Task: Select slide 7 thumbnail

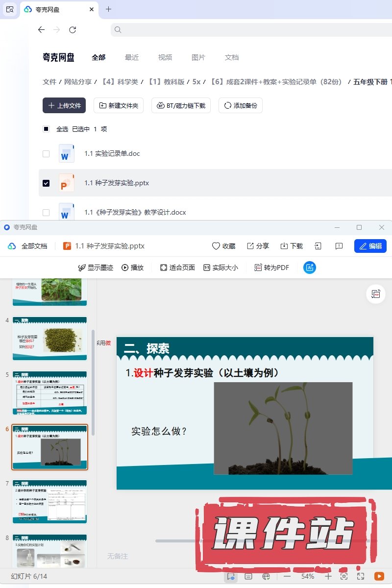Action: pyautogui.click(x=49, y=502)
